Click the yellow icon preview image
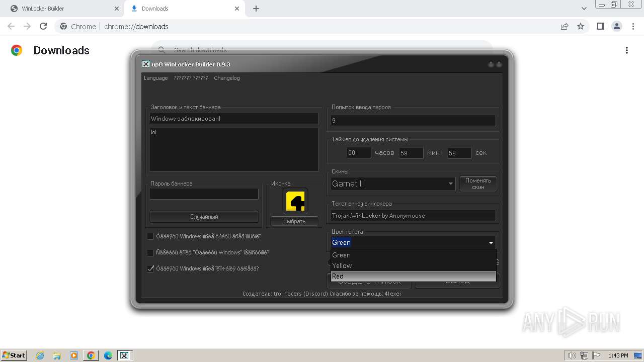Screen dimensions: 644x362 (295, 201)
